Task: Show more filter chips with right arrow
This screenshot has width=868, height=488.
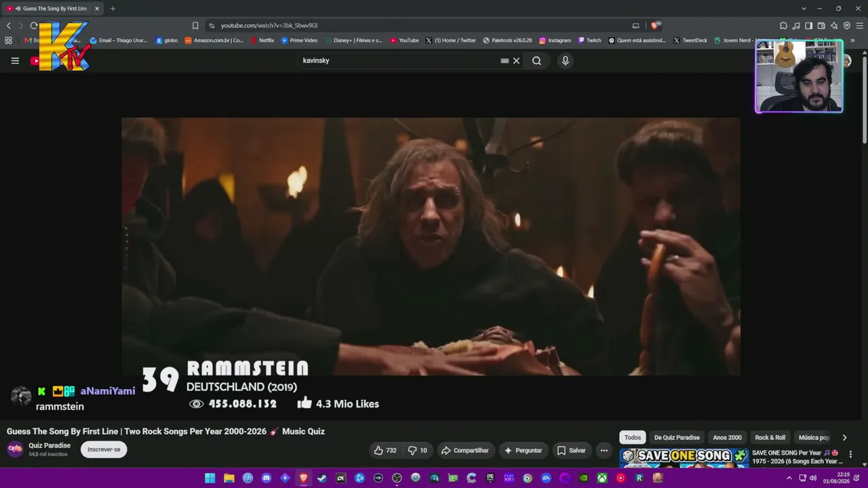Action: tap(844, 437)
